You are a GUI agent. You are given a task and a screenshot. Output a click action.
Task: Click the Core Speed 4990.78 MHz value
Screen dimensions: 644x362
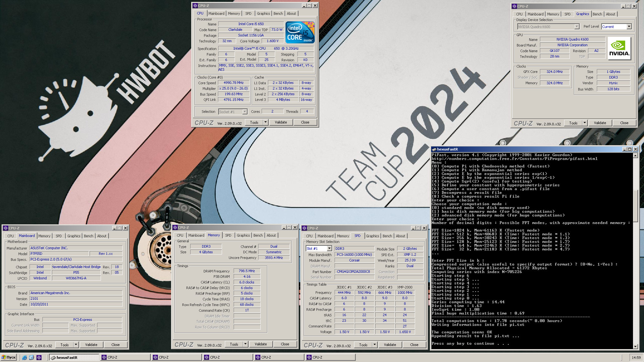click(x=234, y=83)
